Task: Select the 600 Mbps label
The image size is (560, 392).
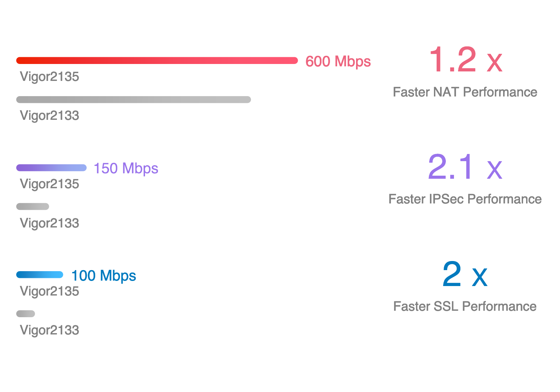Action: click(338, 62)
